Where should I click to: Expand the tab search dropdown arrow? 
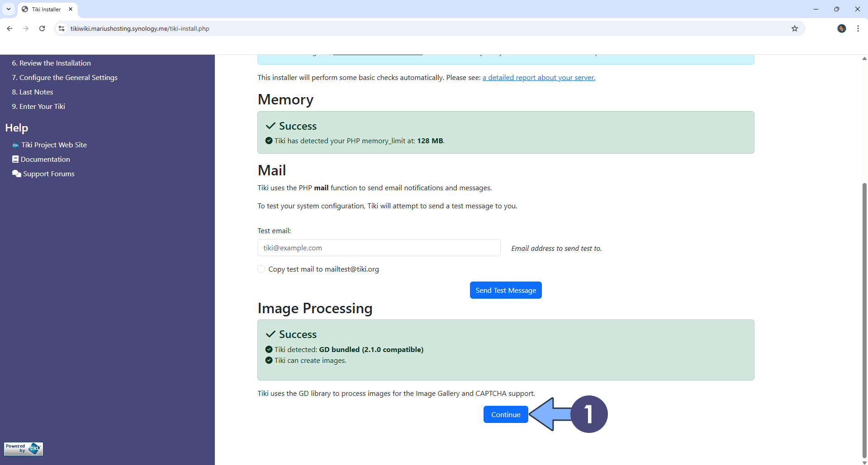(x=9, y=9)
